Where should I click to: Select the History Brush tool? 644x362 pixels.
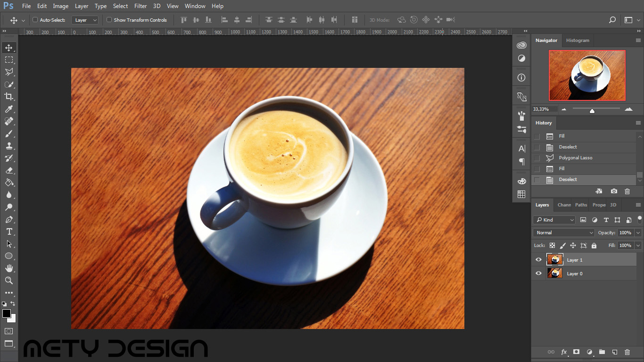tap(9, 158)
